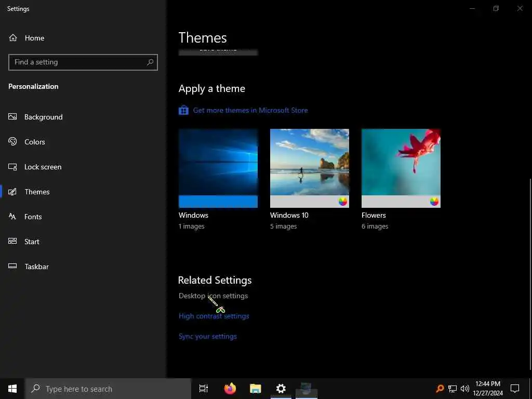Click the '6 images' text

tap(375, 227)
